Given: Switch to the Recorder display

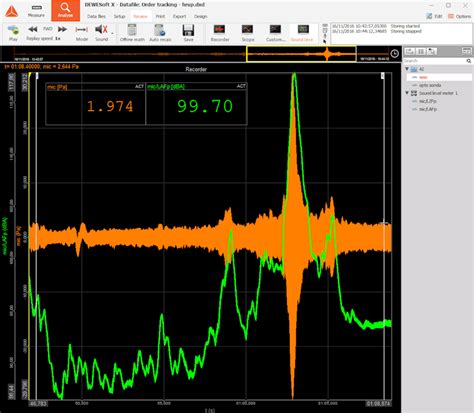Looking at the screenshot, I should 220,29.
